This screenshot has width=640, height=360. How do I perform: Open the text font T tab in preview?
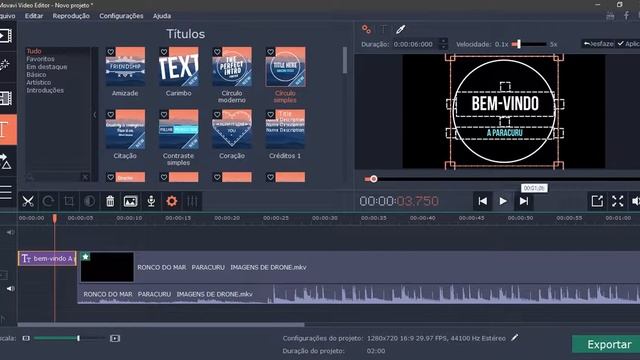tap(384, 29)
